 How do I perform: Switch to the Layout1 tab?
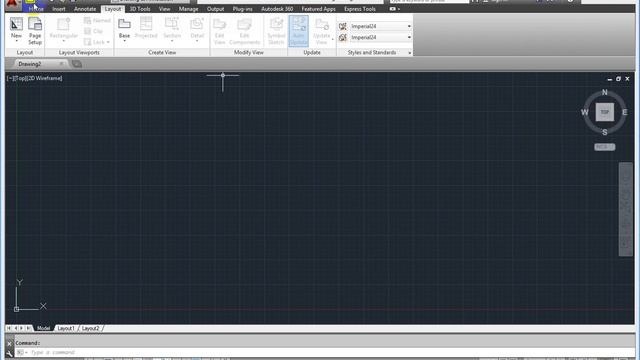pyautogui.click(x=66, y=328)
